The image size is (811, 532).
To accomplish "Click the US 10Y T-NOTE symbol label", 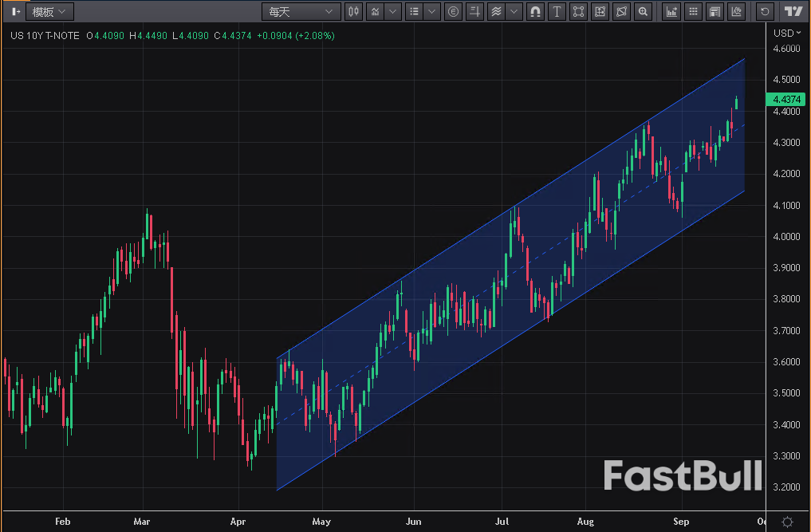I will click(45, 36).
